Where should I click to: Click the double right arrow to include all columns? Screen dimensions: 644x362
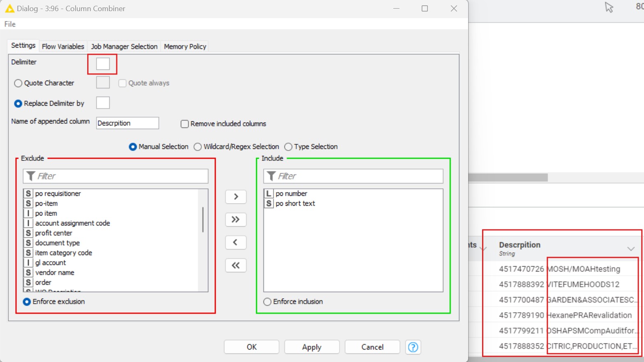coord(235,220)
